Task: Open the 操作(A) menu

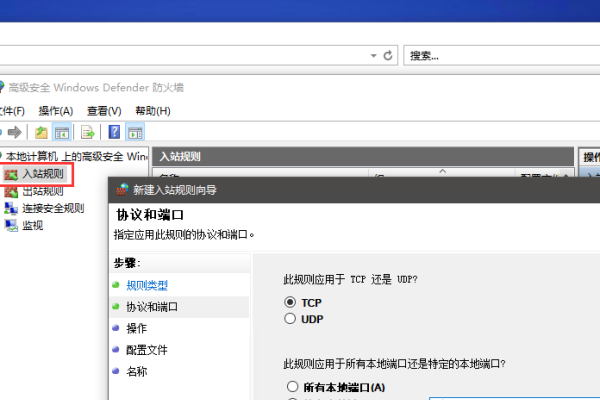Action: pyautogui.click(x=56, y=110)
